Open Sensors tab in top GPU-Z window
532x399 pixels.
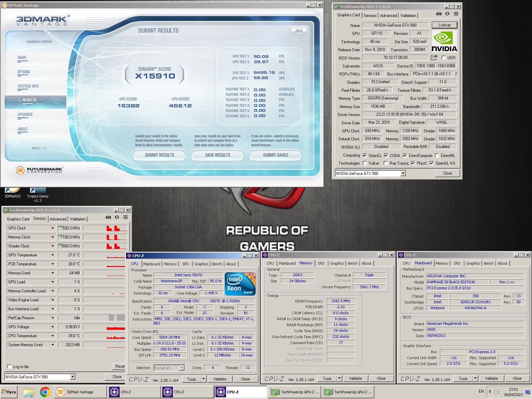coord(370,16)
